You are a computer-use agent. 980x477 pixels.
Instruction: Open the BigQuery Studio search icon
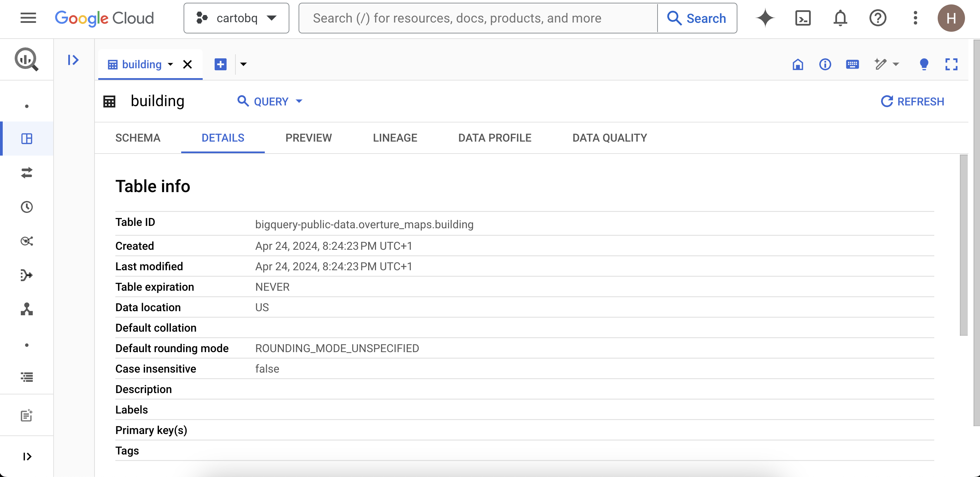tap(26, 59)
